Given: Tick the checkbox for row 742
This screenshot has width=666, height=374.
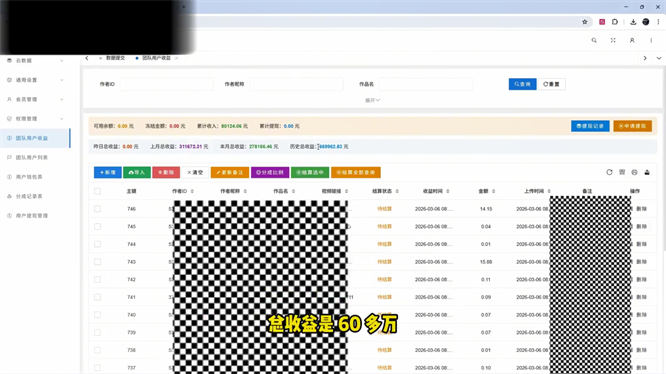Looking at the screenshot, I should point(98,279).
